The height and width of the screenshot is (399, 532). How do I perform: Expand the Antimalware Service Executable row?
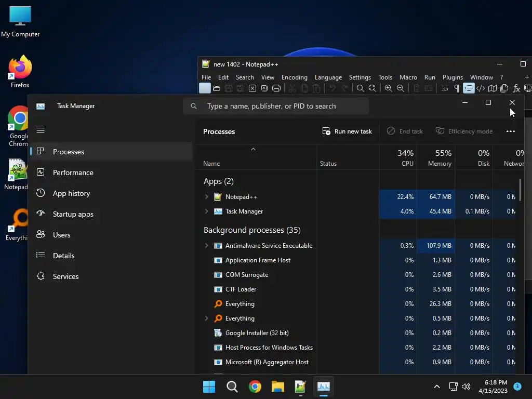(206, 245)
